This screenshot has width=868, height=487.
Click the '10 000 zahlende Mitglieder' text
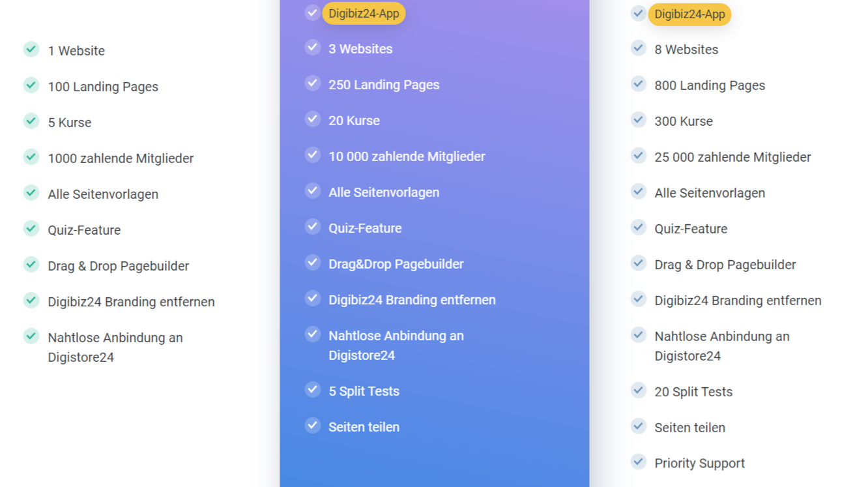point(407,156)
